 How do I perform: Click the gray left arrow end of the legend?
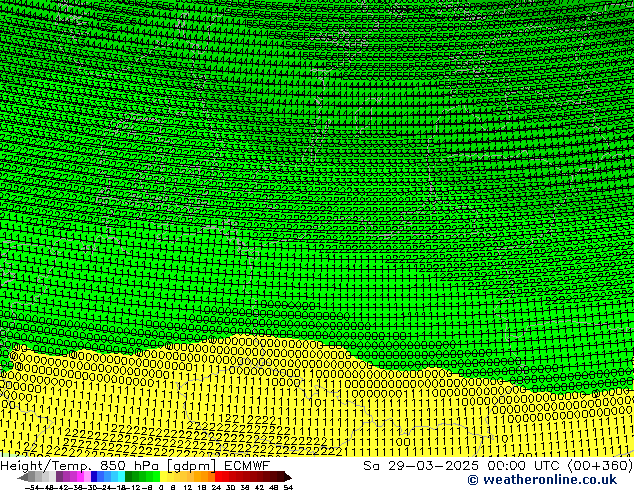point(23,477)
